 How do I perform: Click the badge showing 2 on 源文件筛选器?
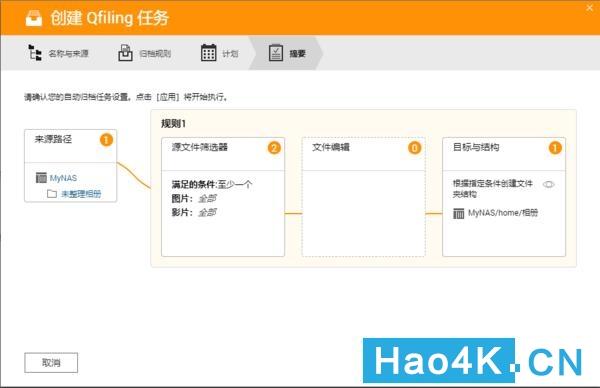274,148
